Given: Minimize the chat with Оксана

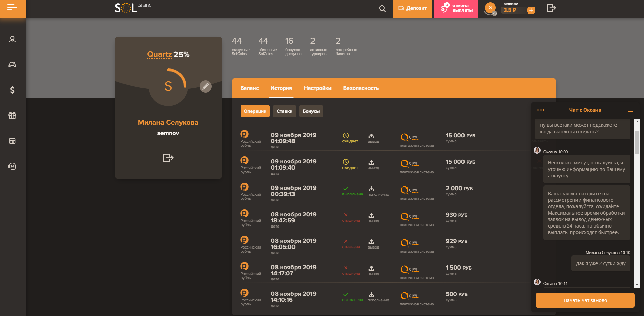Looking at the screenshot, I should (630, 111).
